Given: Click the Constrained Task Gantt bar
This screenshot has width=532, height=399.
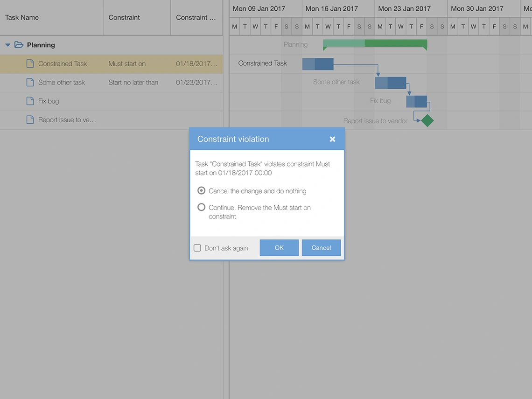Looking at the screenshot, I should click(318, 64).
